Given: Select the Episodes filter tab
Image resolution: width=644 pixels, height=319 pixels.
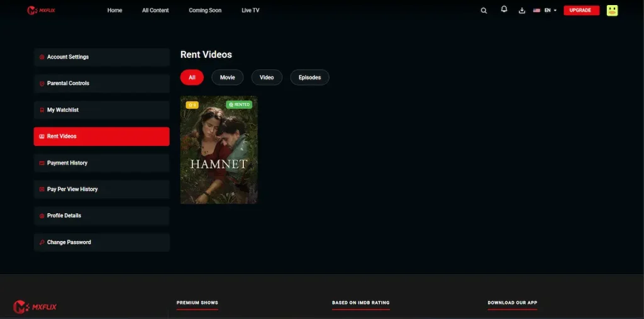Looking at the screenshot, I should pos(309,77).
